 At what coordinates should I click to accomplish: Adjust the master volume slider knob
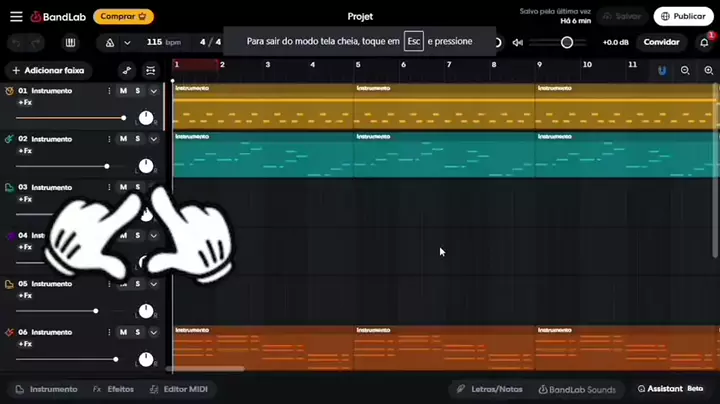tap(567, 42)
